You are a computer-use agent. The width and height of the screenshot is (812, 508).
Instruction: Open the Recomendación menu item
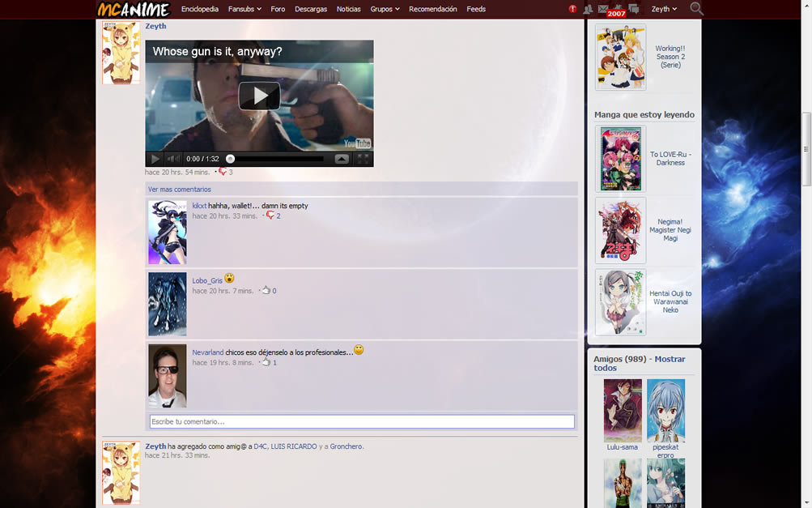tap(433, 9)
